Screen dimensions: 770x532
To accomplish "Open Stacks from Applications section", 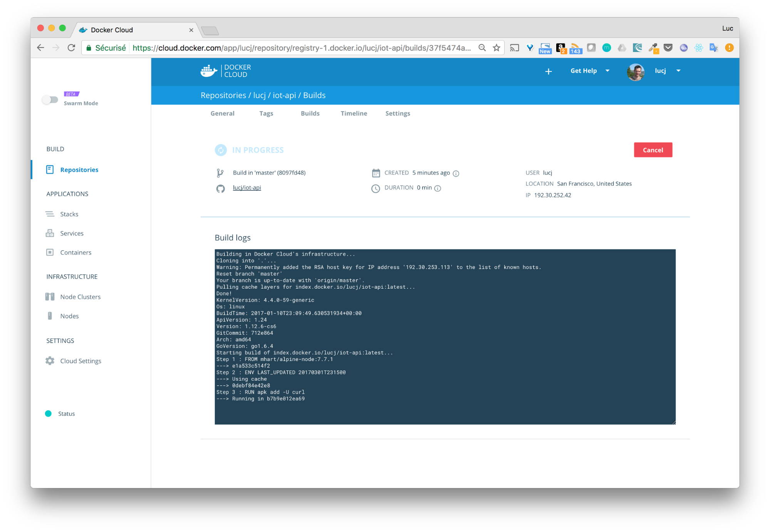I will [69, 214].
